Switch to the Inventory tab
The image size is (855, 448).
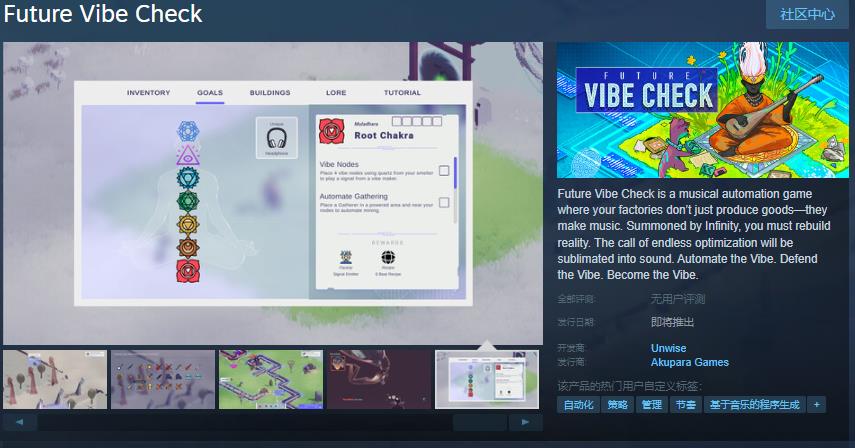tap(148, 93)
